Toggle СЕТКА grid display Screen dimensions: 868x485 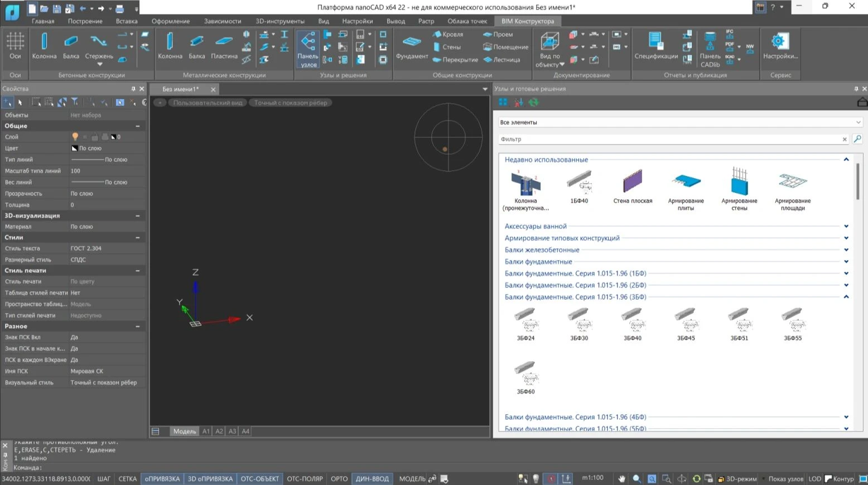pos(127,479)
